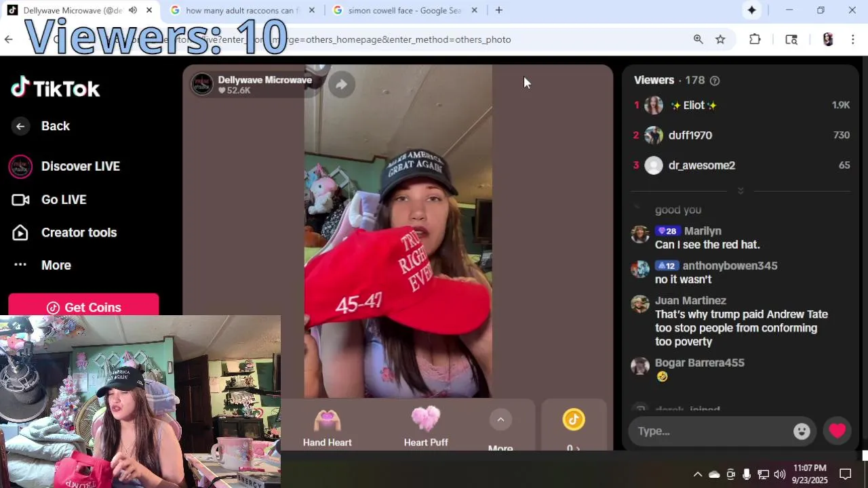Click Bogar Barrera455 chat username
Viewport: 868px width, 488px height.
pos(699,363)
